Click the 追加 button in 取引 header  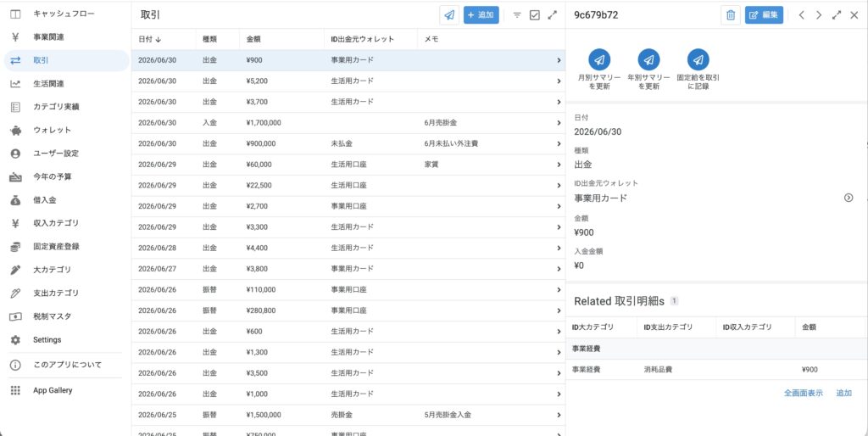[481, 15]
